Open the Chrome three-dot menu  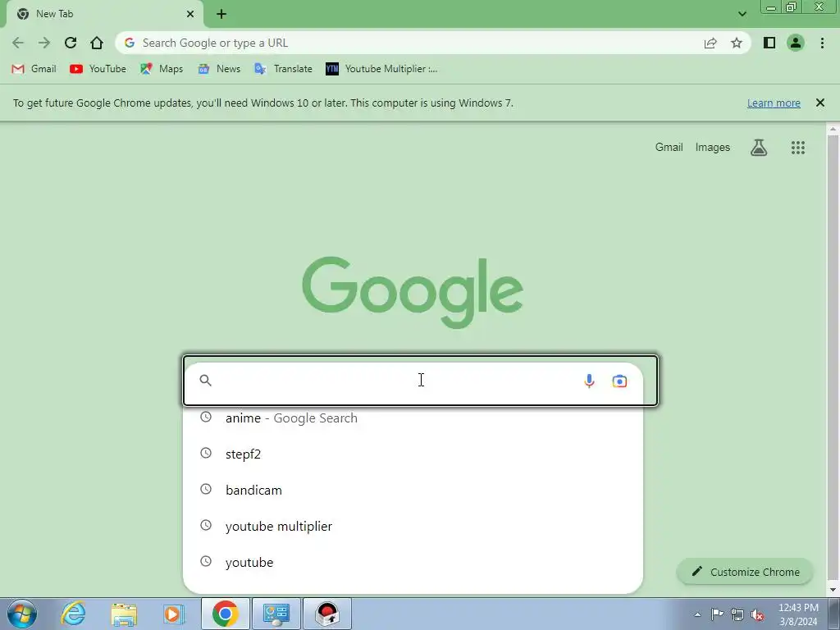point(822,43)
